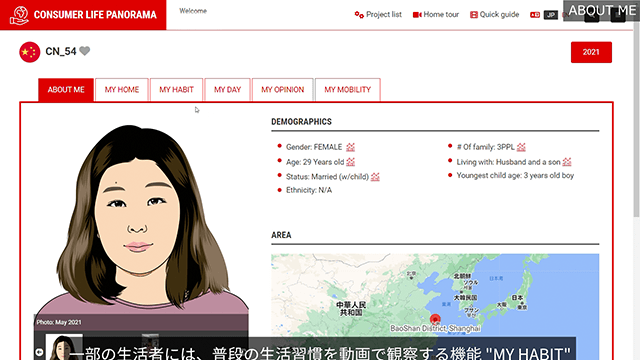Image resolution: width=640 pixels, height=360 pixels.
Task: Click the icon beside Gender: FEMALE
Action: tap(350, 147)
